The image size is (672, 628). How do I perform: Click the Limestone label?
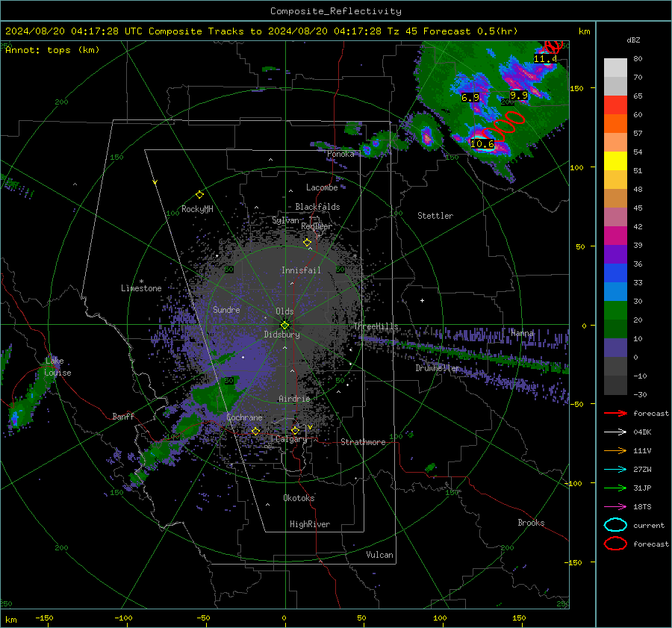(x=141, y=288)
